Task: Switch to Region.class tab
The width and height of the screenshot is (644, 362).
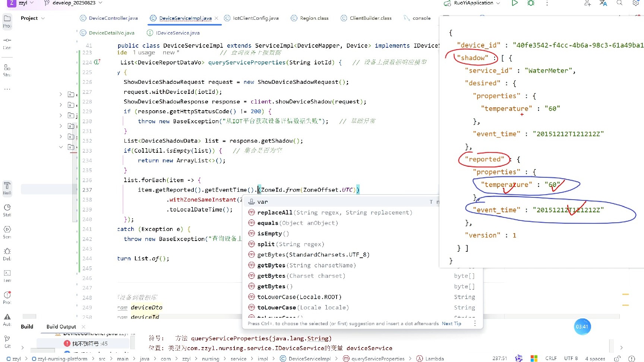Action: point(310,18)
